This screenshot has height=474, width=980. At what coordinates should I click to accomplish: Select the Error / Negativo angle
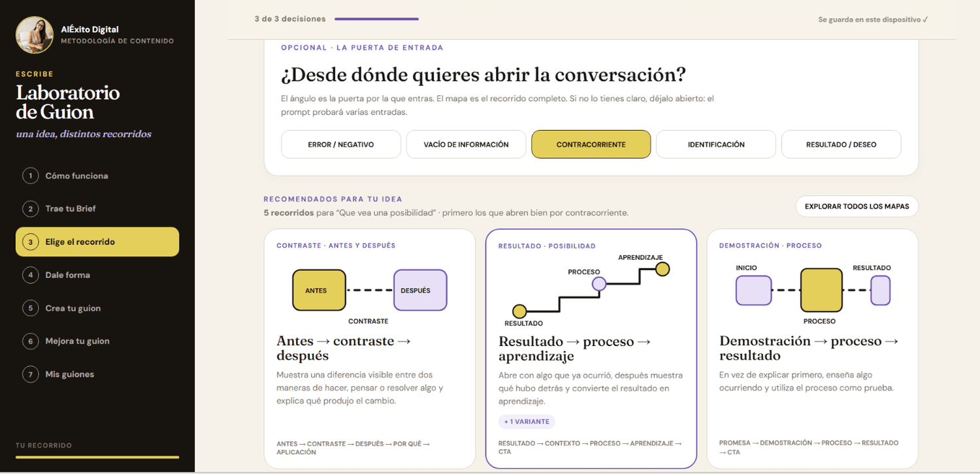(x=341, y=144)
